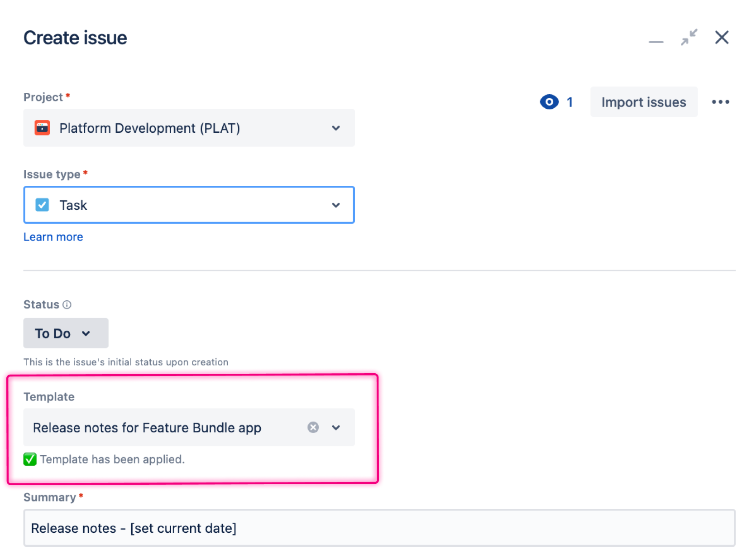Screen dimensions: 756x559
Task: Expand the Template dropdown chevron
Action: 336,427
